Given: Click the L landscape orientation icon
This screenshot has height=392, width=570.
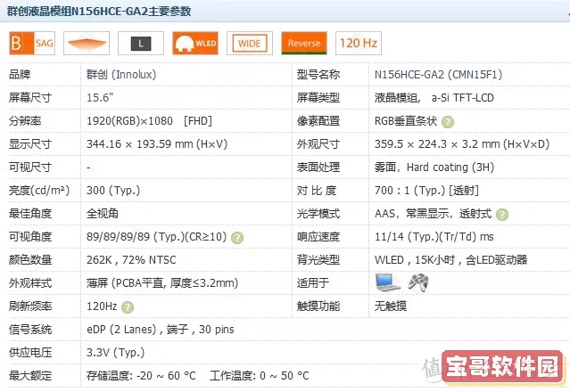Looking at the screenshot, I should tap(141, 43).
